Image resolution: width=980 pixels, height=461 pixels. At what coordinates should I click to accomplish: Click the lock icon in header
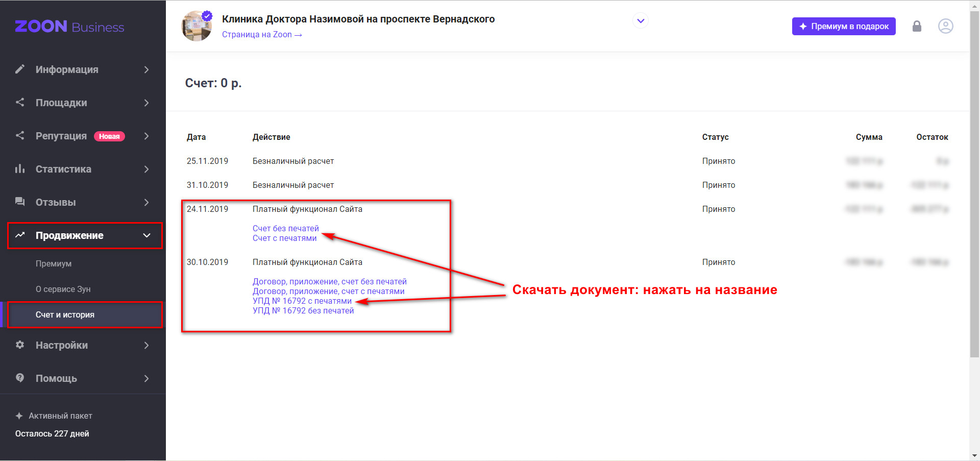tap(917, 26)
